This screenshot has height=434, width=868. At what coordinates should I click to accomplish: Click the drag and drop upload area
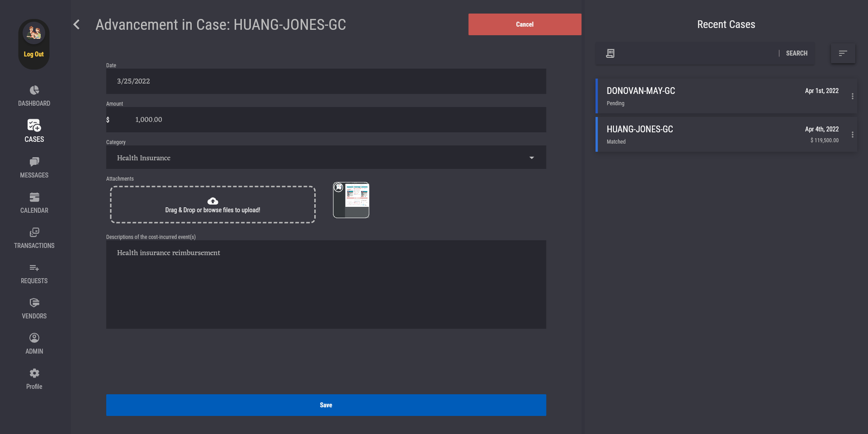[x=212, y=205]
